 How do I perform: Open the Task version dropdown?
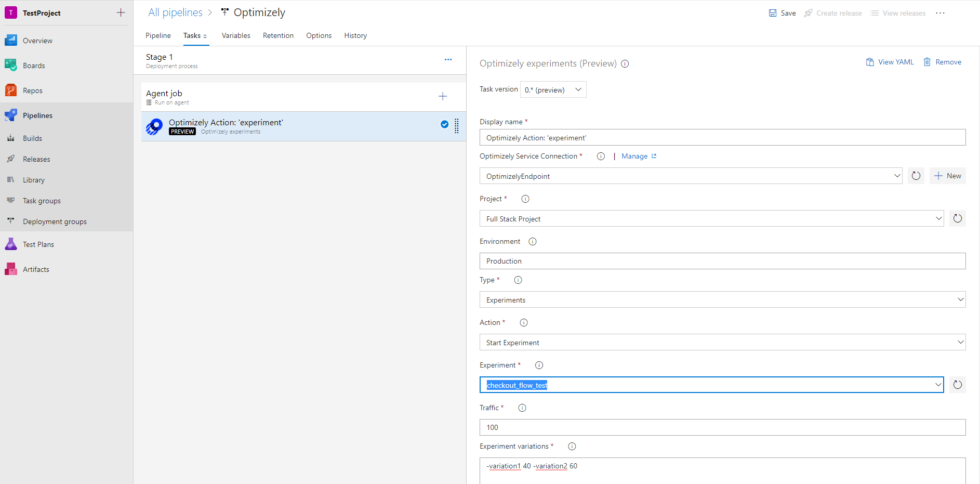(553, 89)
